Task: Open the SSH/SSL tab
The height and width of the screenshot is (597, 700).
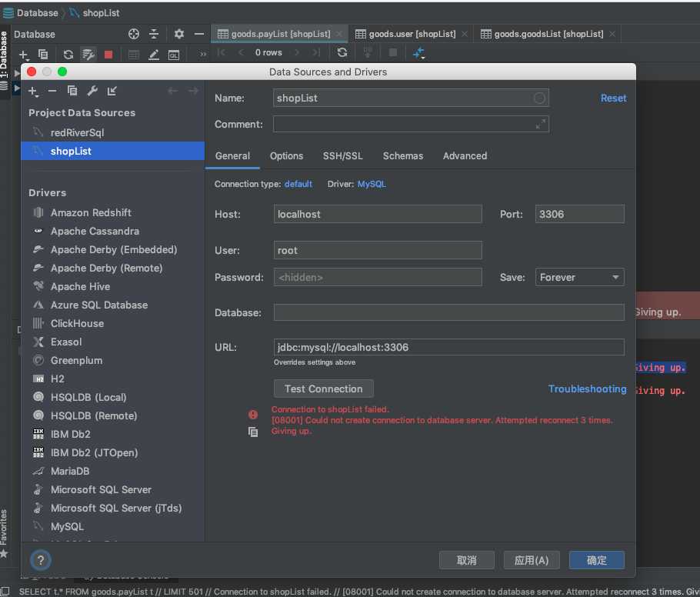Action: pyautogui.click(x=342, y=156)
